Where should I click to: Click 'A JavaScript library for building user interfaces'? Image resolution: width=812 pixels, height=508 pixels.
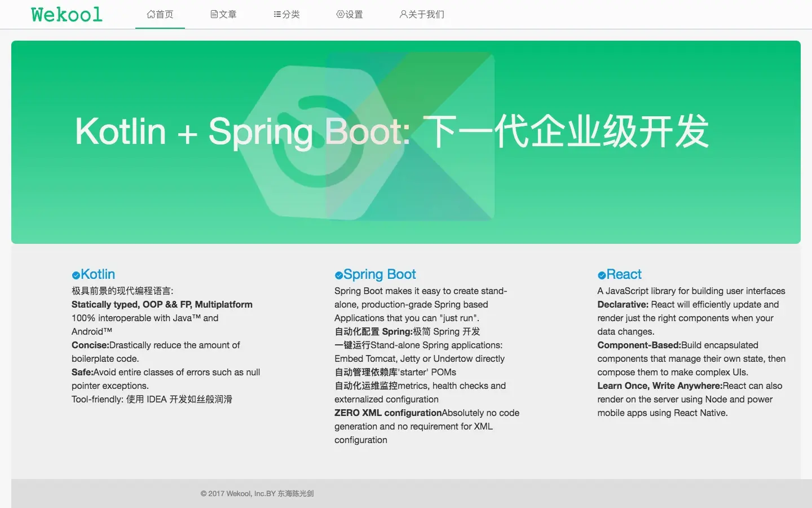click(x=691, y=291)
